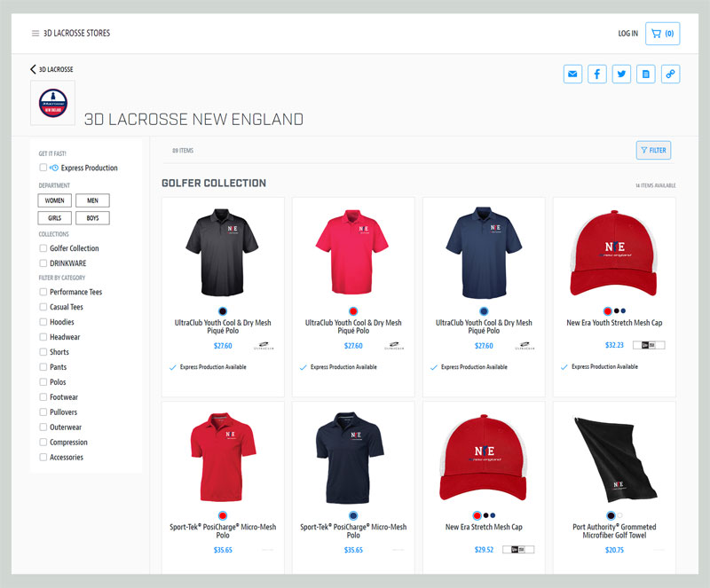Open the hamburger menu icon
Image resolution: width=710 pixels, height=588 pixels.
click(x=35, y=34)
